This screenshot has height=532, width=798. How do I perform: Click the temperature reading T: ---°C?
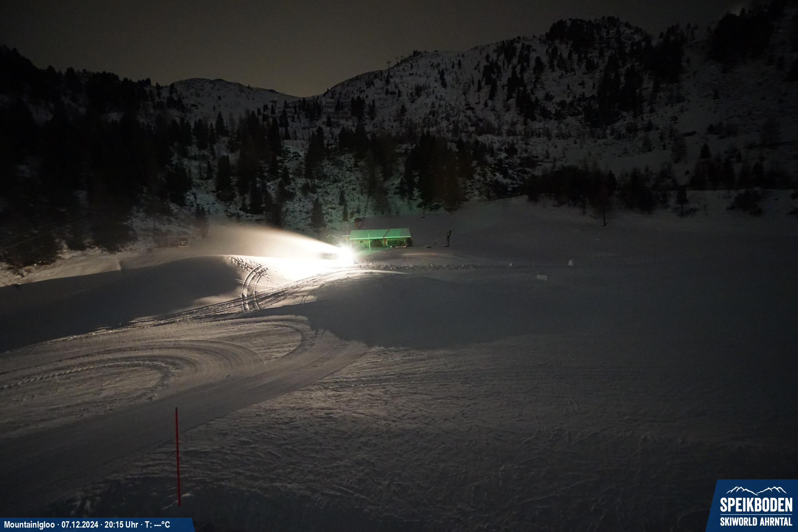click(x=157, y=524)
